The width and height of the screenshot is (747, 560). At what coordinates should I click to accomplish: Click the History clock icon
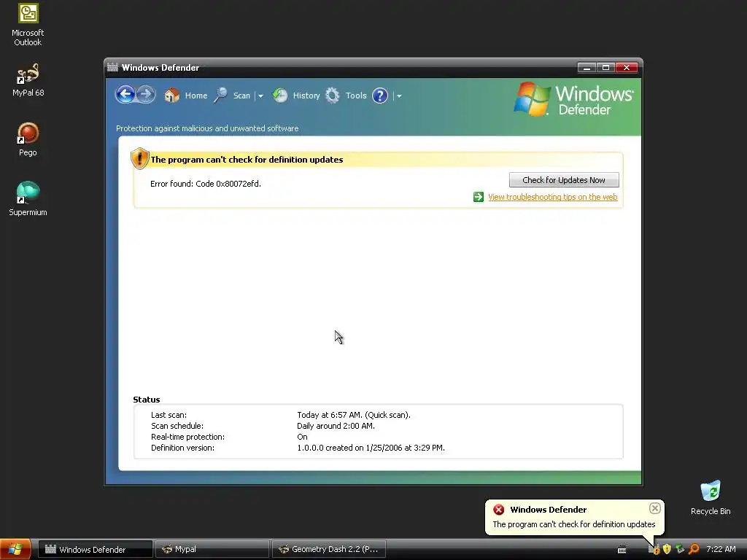pyautogui.click(x=280, y=96)
